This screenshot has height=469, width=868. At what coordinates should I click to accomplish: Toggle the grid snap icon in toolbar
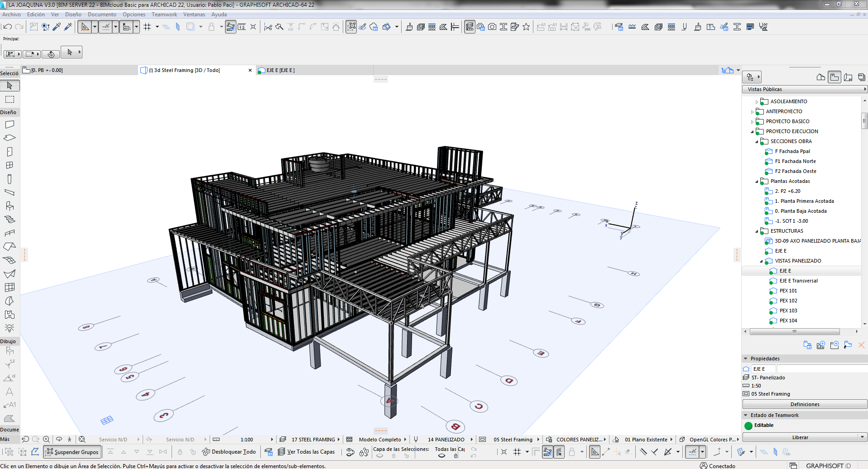147,27
